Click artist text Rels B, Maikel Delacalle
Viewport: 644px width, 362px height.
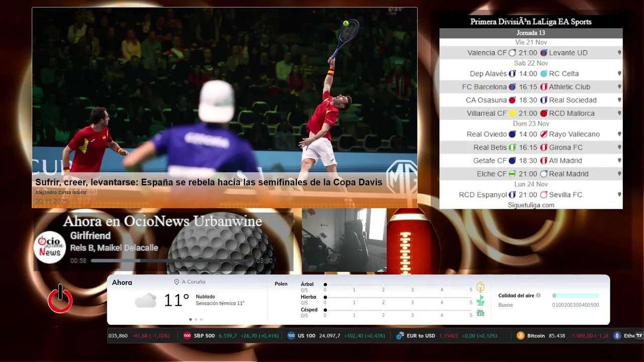(x=114, y=248)
